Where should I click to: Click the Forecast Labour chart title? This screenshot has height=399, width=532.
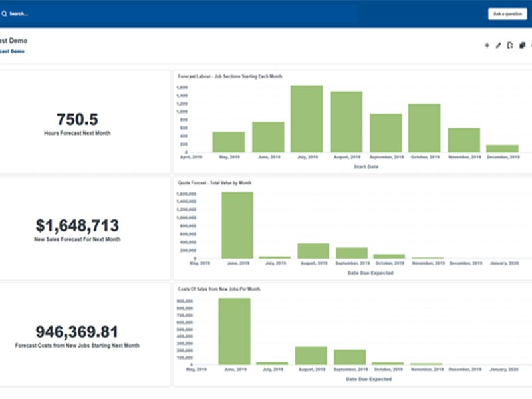click(230, 76)
